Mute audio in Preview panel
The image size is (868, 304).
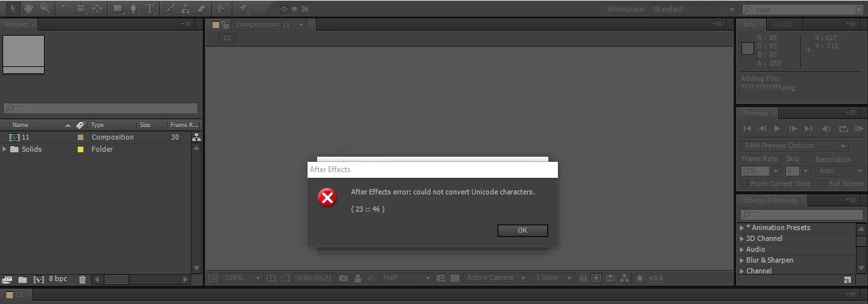coord(827,129)
